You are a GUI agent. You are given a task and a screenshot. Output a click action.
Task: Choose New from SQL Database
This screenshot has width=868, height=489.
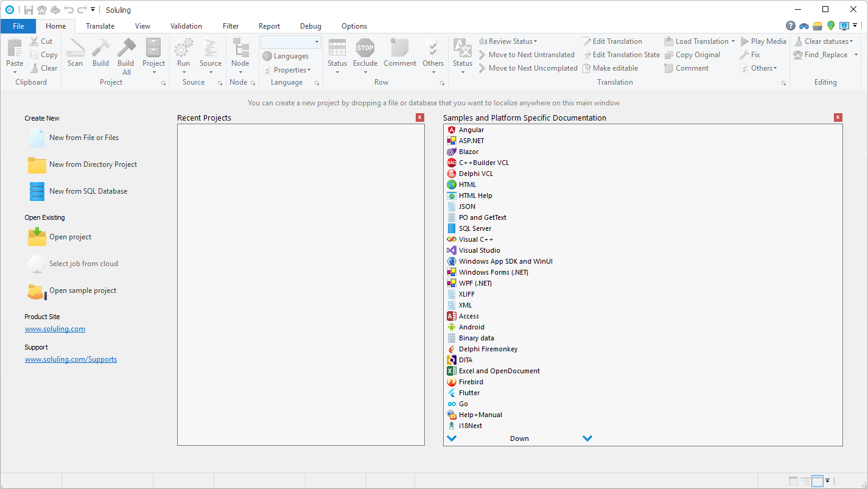tap(88, 191)
